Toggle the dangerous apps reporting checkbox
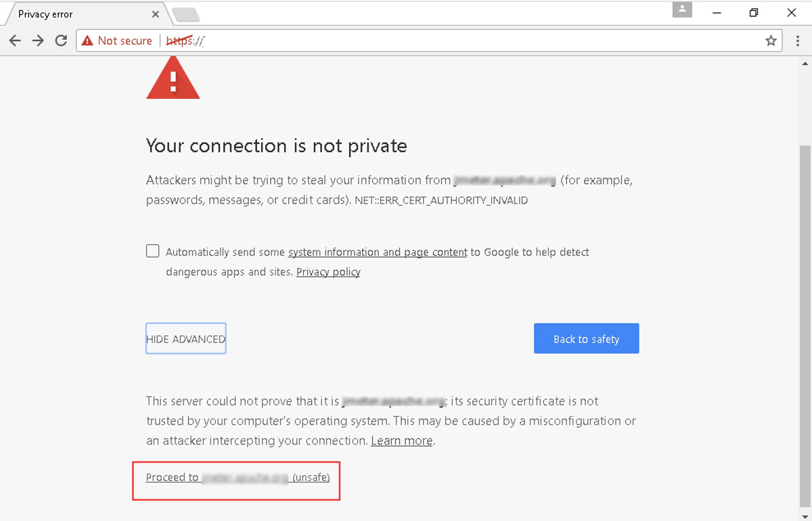The width and height of the screenshot is (812, 521). 152,250
